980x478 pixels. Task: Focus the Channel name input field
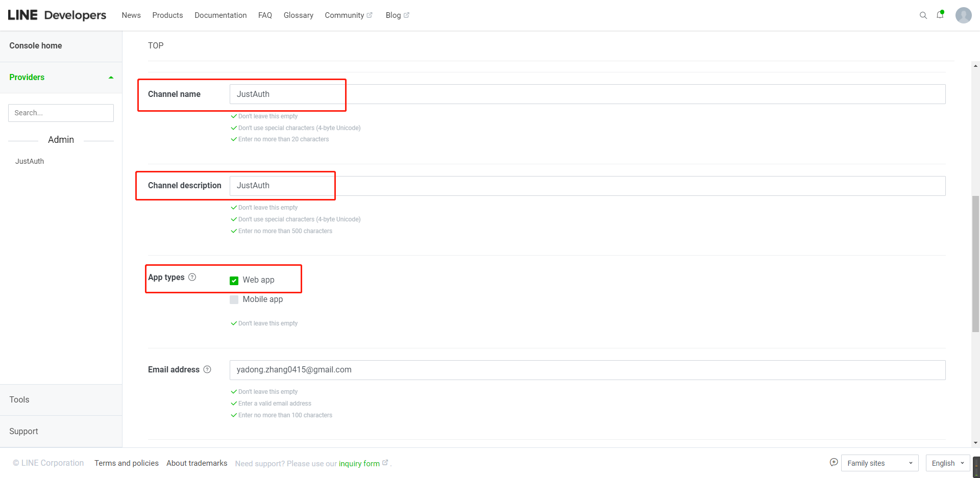[587, 94]
